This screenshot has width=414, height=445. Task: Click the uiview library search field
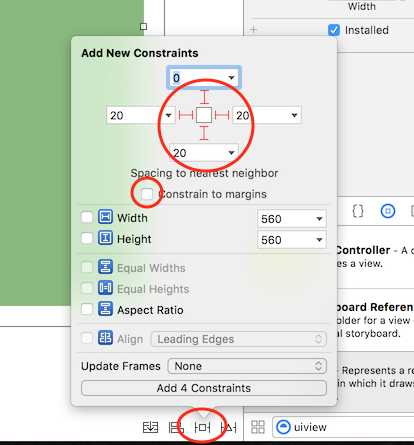343,427
